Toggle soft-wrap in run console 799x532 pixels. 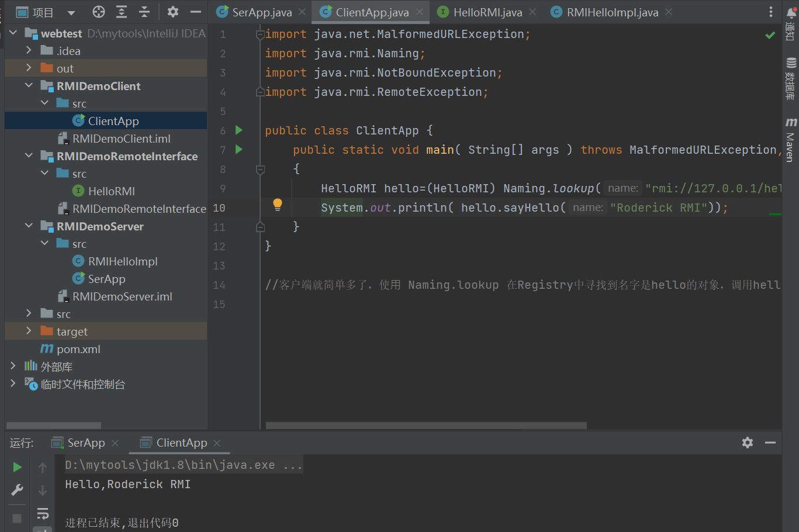42,513
